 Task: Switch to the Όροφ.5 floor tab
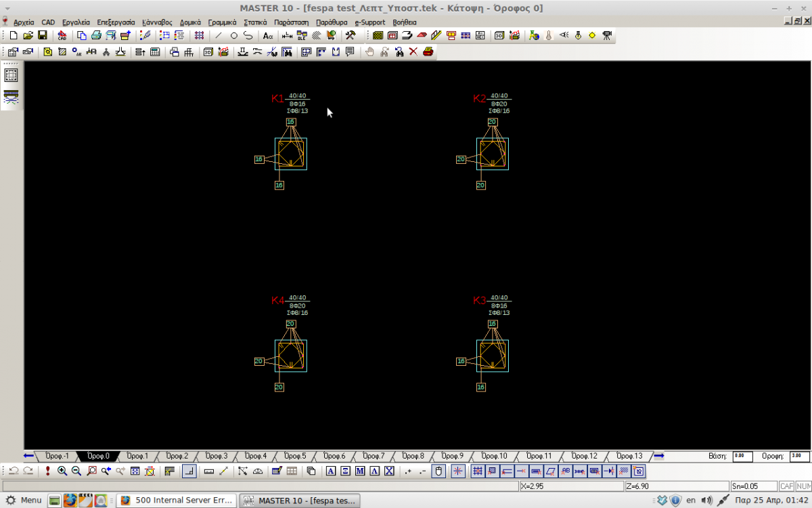[x=294, y=456]
